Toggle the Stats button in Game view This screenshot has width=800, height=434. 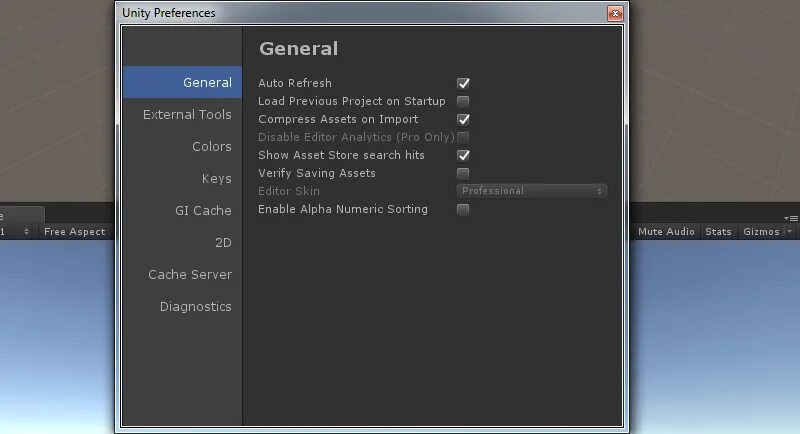tap(718, 232)
